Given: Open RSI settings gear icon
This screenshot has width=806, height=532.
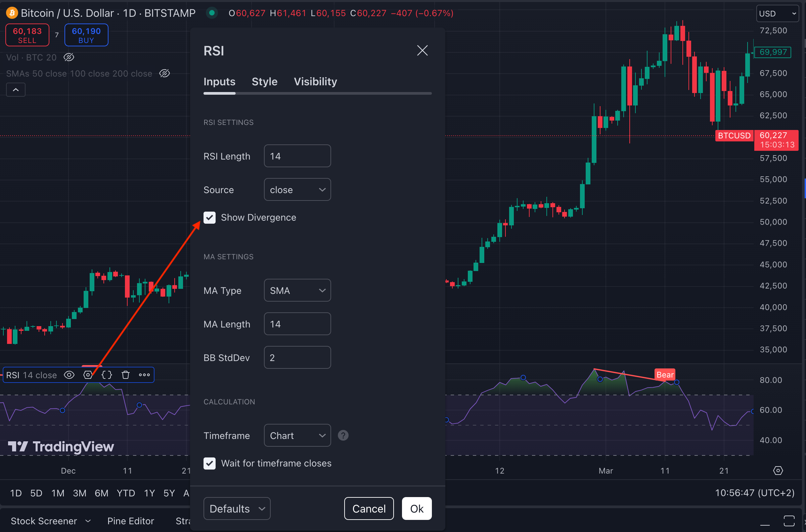Looking at the screenshot, I should coord(88,375).
